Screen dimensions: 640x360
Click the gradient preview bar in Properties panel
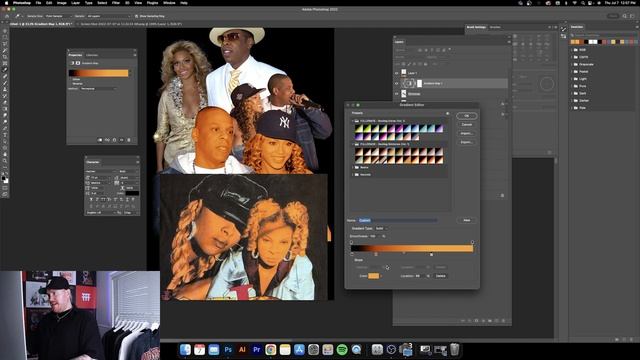(99, 73)
